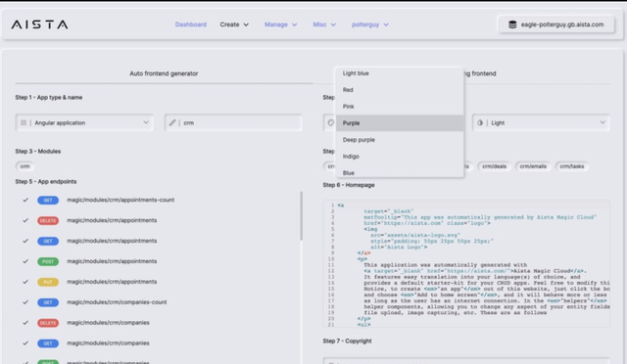This screenshot has width=627, height=364.
Task: Click the Manage menu chevron
Action: click(x=294, y=24)
